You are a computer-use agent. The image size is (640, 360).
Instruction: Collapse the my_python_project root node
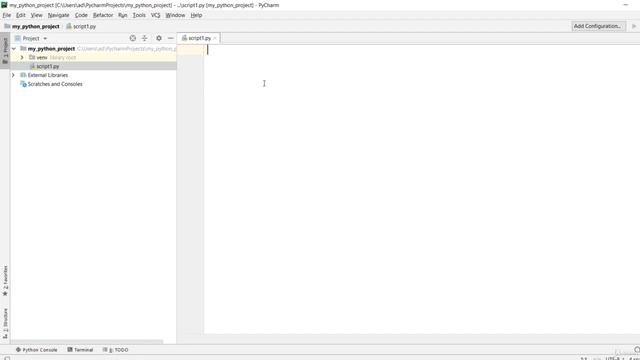click(x=14, y=49)
